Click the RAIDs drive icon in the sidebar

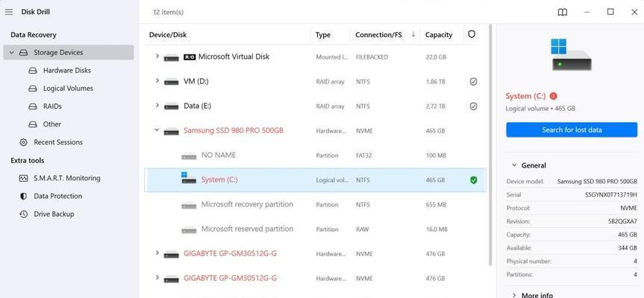(33, 107)
